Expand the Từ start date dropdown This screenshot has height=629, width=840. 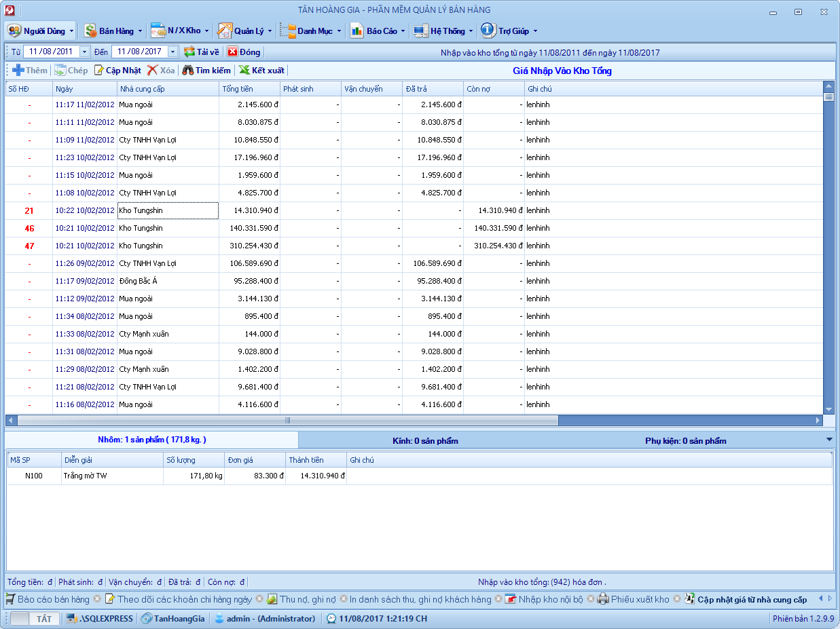pyautogui.click(x=84, y=52)
